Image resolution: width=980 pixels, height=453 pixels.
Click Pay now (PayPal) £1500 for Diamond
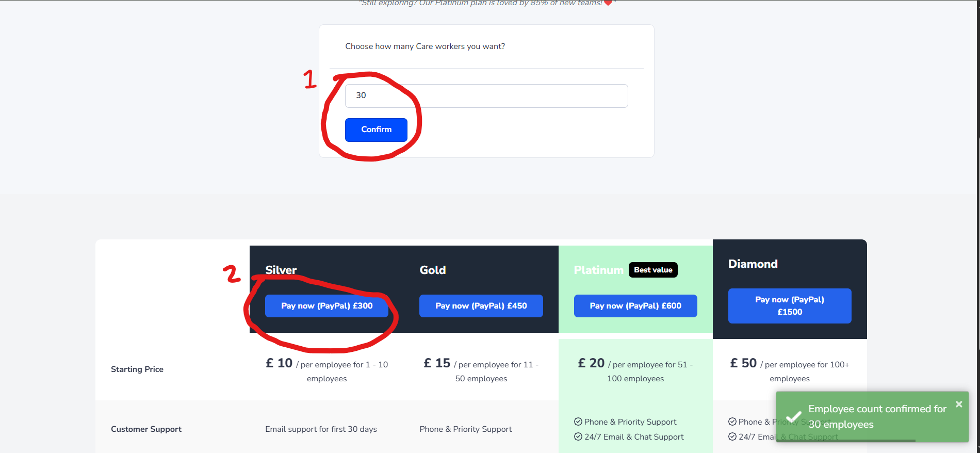pyautogui.click(x=789, y=305)
